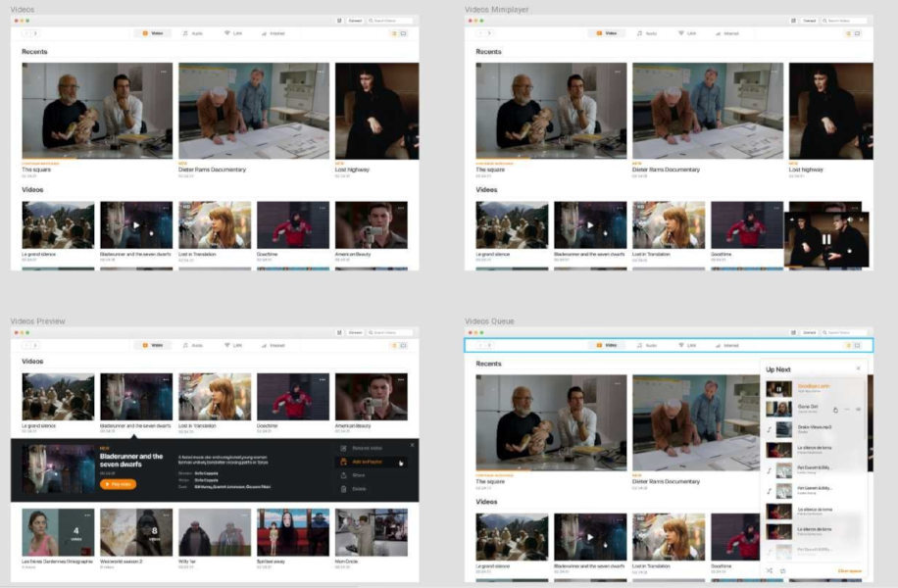Close the dark preview panel in Videos Preview

(412, 445)
